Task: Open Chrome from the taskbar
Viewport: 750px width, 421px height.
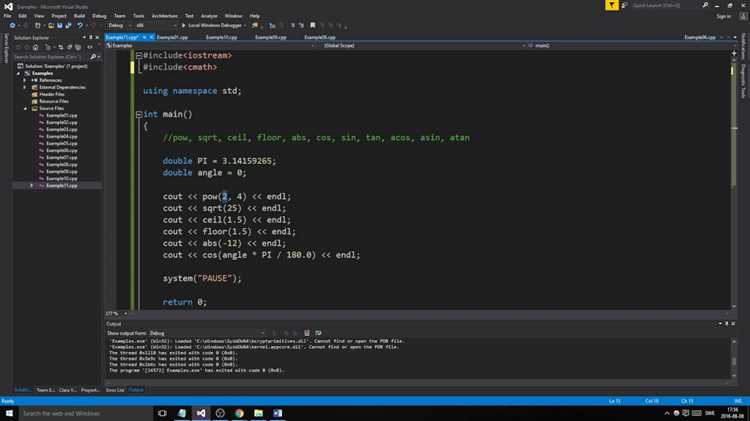Action: point(239,413)
